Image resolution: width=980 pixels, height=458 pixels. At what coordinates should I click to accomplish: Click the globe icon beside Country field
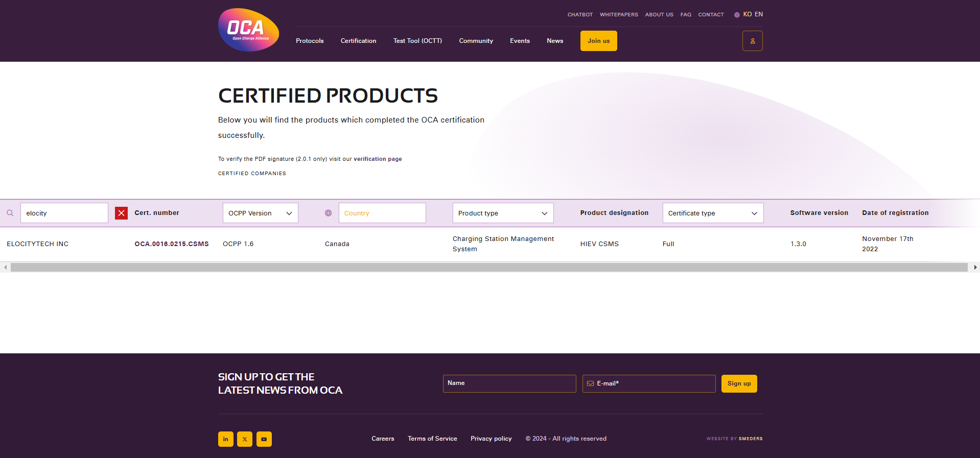tap(328, 213)
